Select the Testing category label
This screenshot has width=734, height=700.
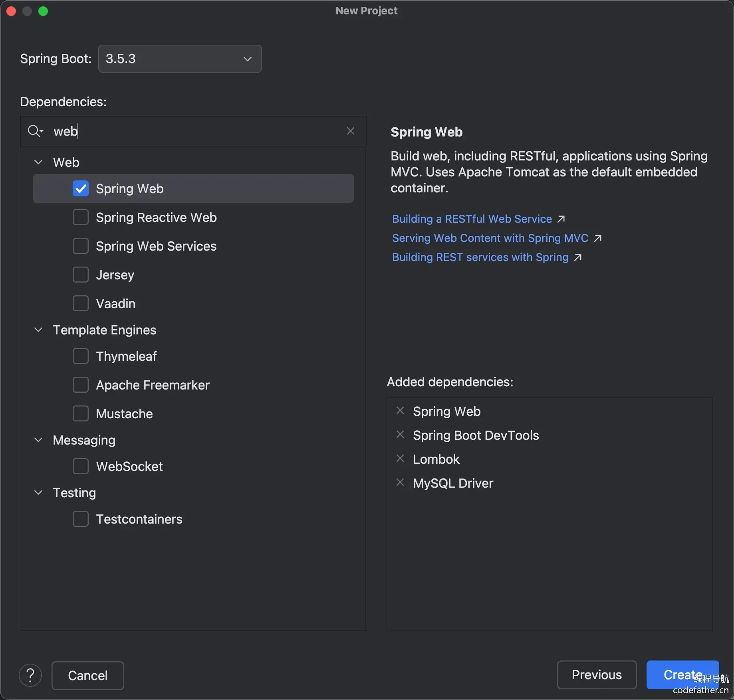75,493
